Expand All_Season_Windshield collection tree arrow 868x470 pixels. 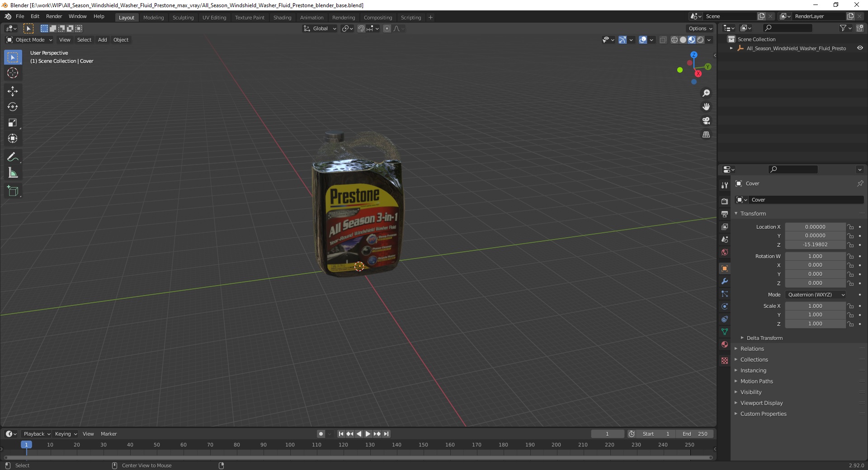[731, 48]
